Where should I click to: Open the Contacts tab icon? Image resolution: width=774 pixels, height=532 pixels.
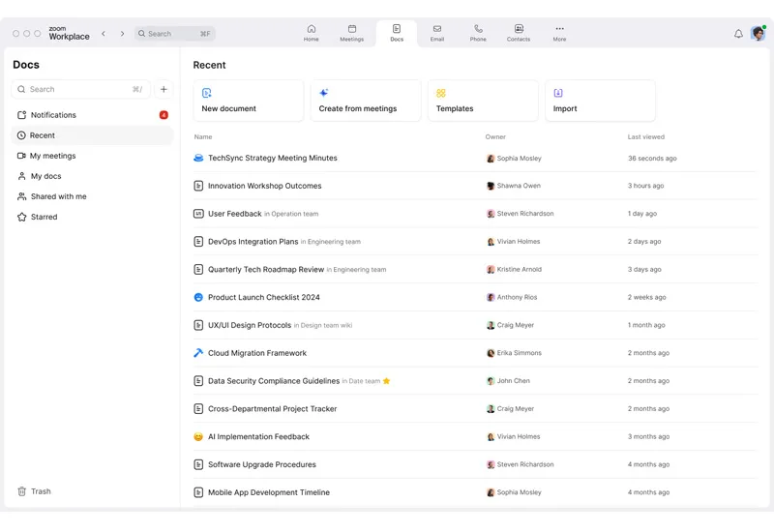(x=519, y=33)
